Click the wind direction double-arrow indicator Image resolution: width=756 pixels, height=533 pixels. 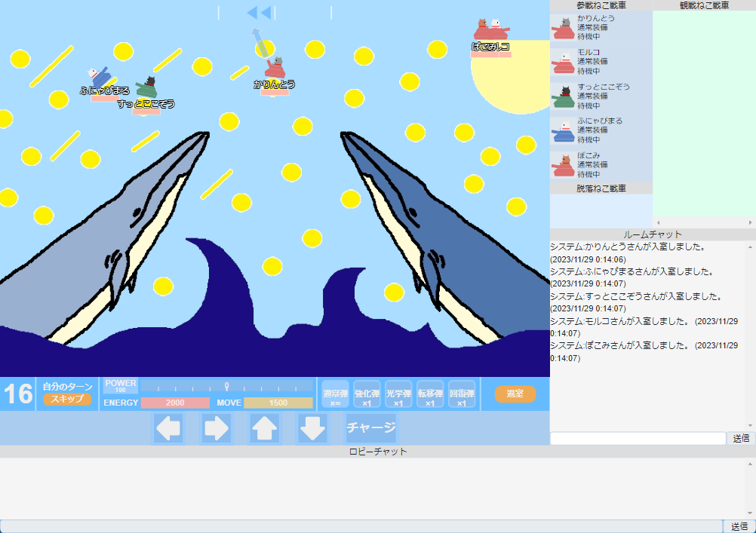point(259,13)
